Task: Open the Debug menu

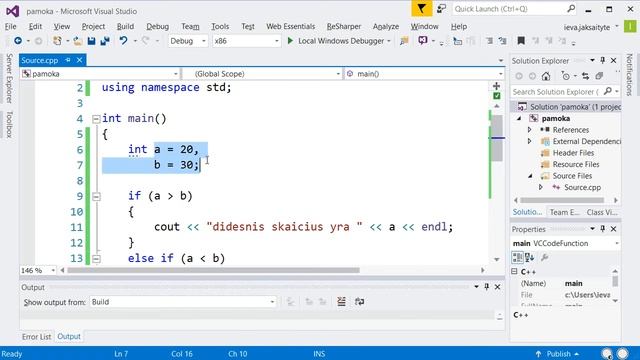Action: click(158, 27)
